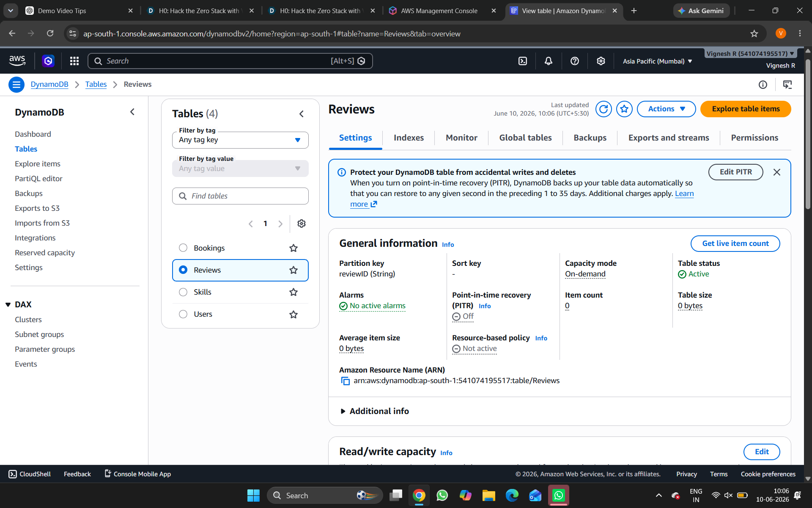This screenshot has height=508, width=812.
Task: Switch to the Exports and streams tab
Action: coord(669,138)
